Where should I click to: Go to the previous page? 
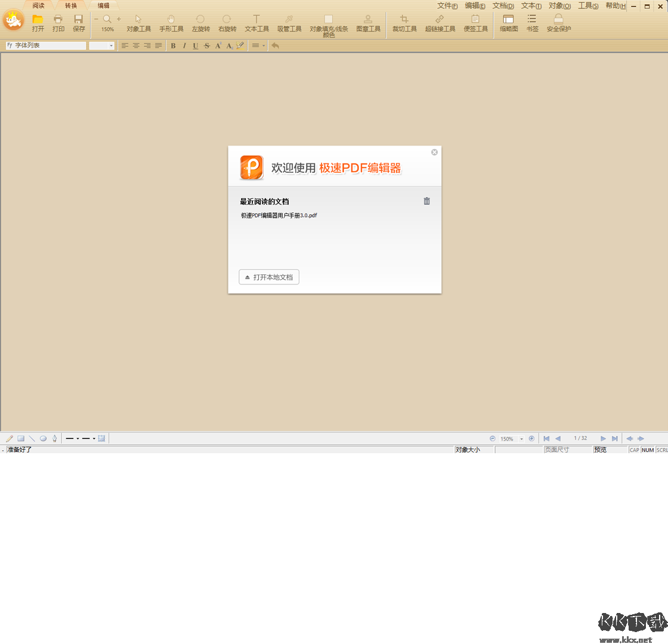pos(558,438)
